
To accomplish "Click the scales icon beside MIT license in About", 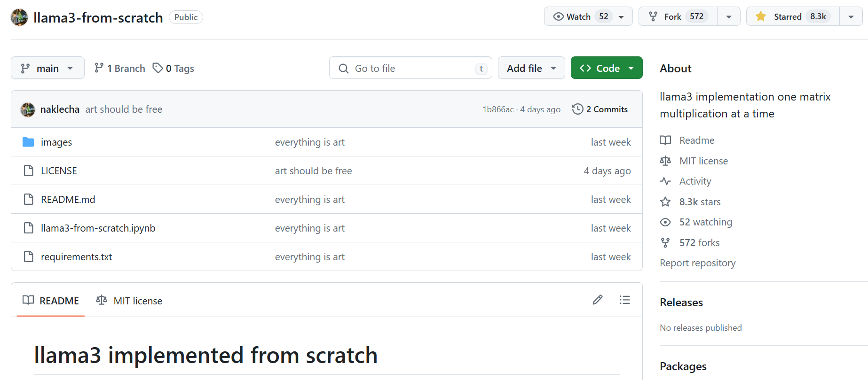I will 665,161.
